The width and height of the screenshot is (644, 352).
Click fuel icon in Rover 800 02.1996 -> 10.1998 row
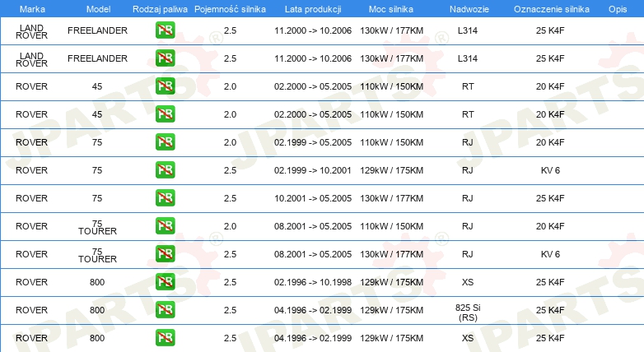(165, 281)
